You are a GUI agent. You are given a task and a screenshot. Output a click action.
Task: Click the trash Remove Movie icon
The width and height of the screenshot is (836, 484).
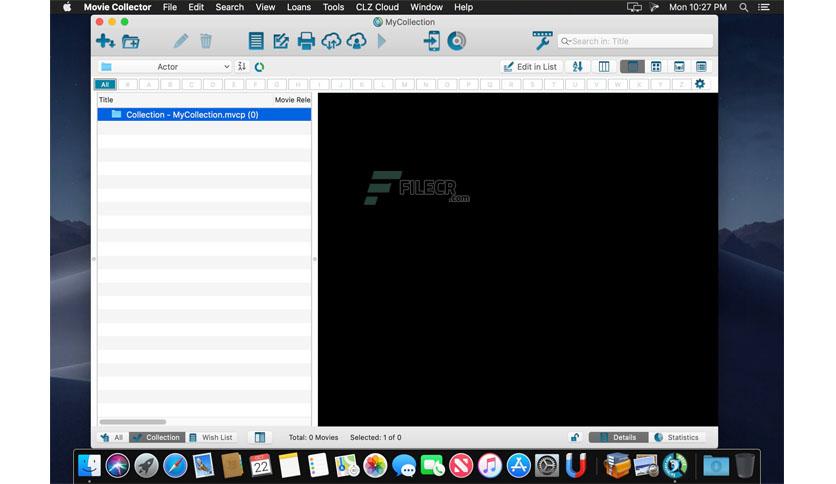pyautogui.click(x=206, y=41)
